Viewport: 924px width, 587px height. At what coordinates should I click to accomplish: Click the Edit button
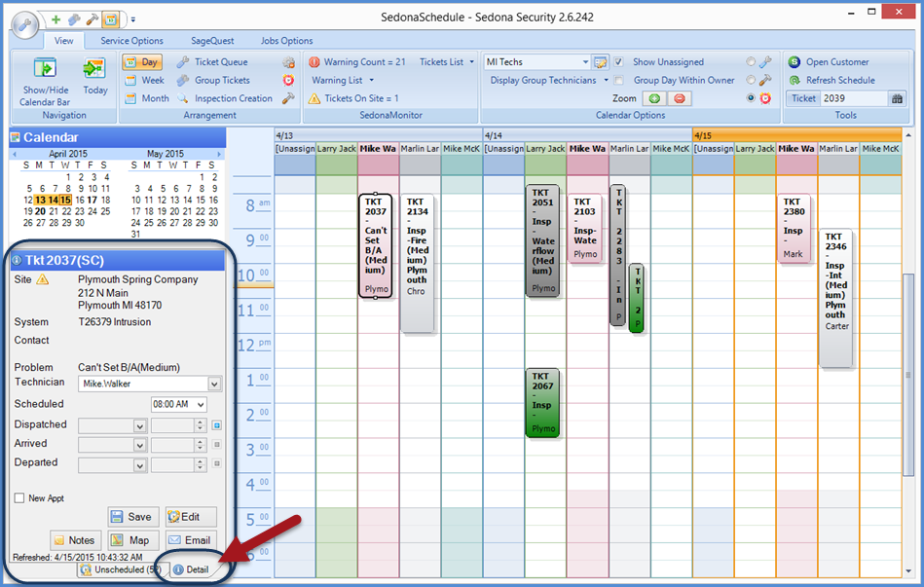pos(191,517)
